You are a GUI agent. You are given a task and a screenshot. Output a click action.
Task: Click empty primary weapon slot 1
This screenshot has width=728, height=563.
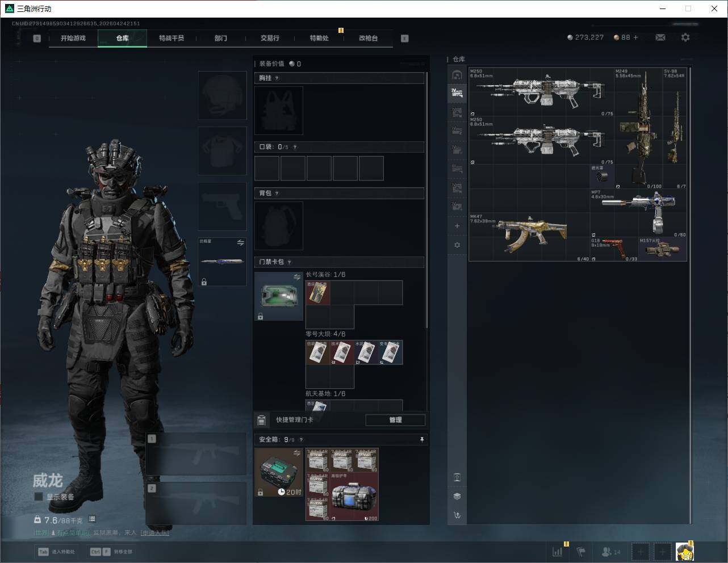196,455
